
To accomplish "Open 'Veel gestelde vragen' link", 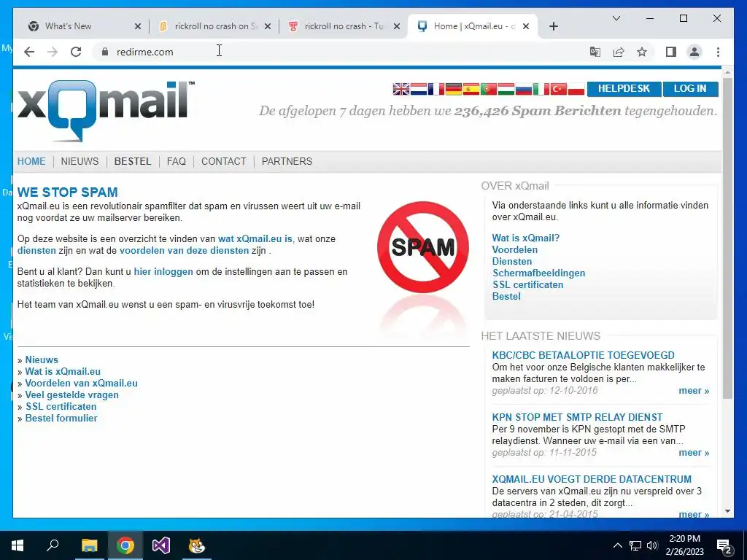I will [x=72, y=394].
